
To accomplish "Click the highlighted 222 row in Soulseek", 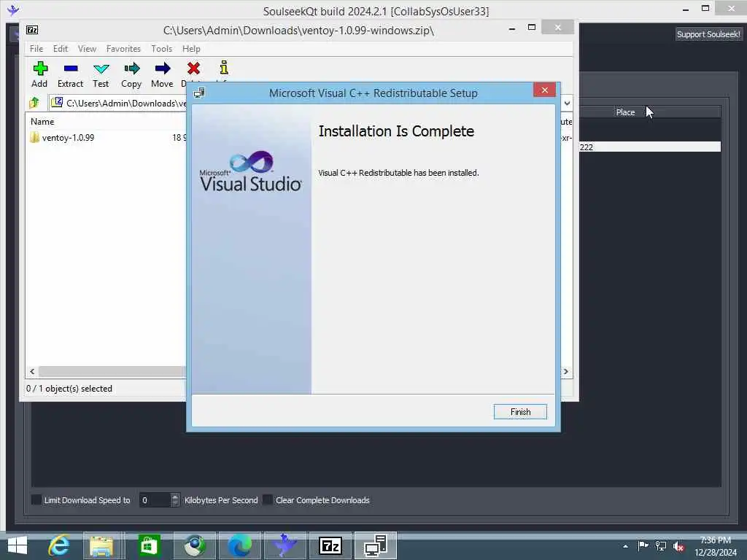I will tap(650, 147).
